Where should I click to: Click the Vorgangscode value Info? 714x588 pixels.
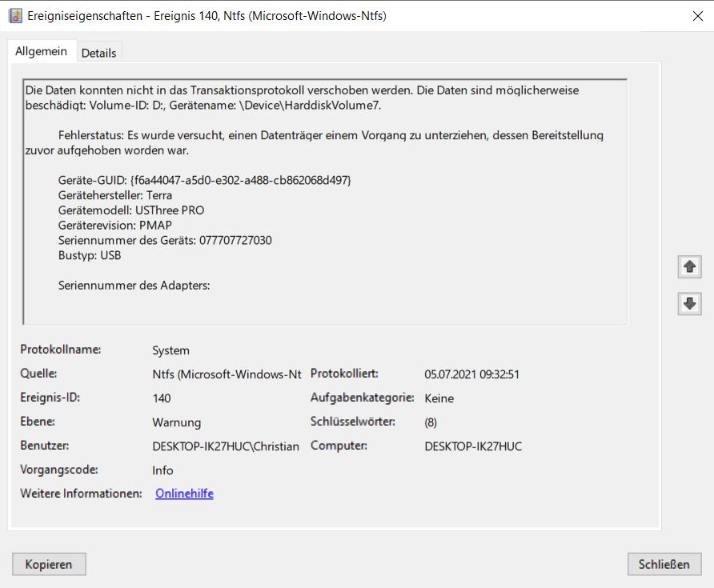162,470
